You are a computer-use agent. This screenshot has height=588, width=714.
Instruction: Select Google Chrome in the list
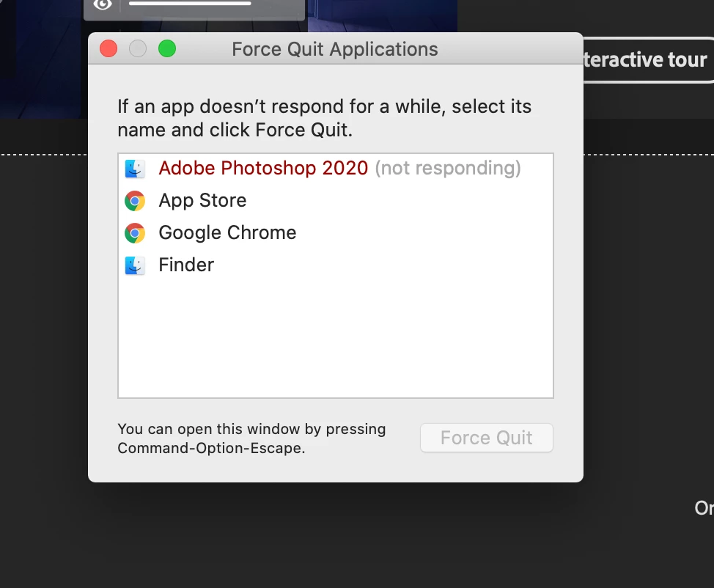[336, 232]
